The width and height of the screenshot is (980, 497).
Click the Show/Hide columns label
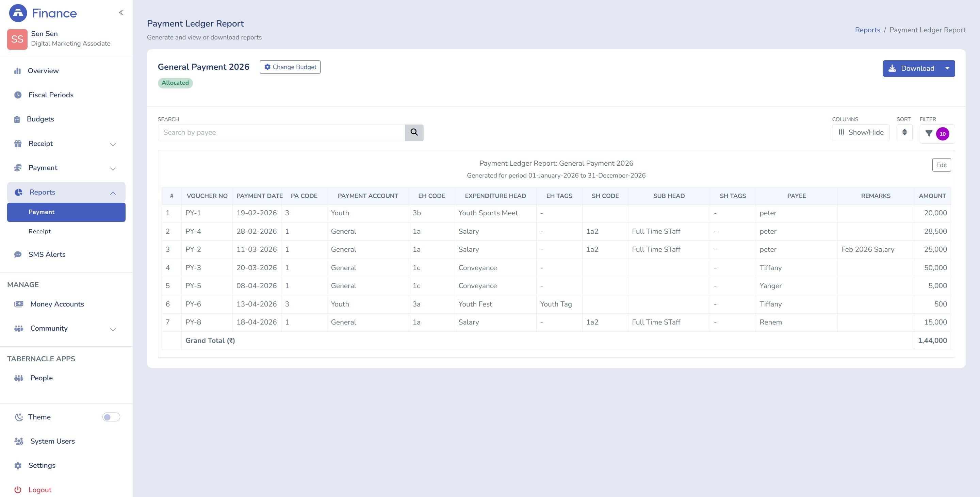[x=866, y=132]
